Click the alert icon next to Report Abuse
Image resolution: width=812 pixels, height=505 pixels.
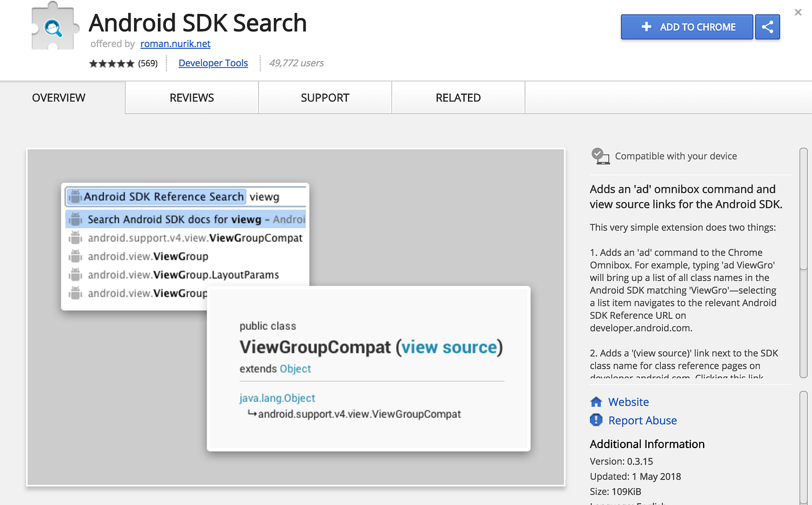pos(596,420)
